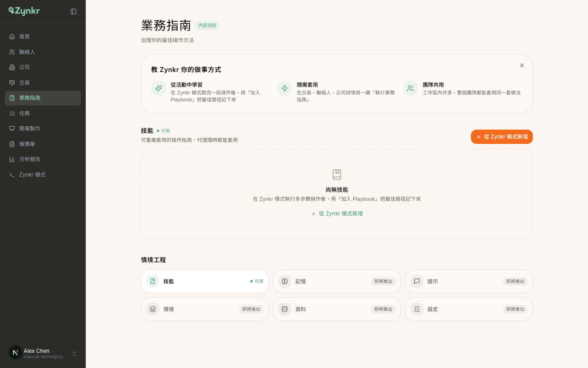This screenshot has height=368, width=588.
Task: Click 即將推出 badge on 情境 card
Action: [251, 309]
